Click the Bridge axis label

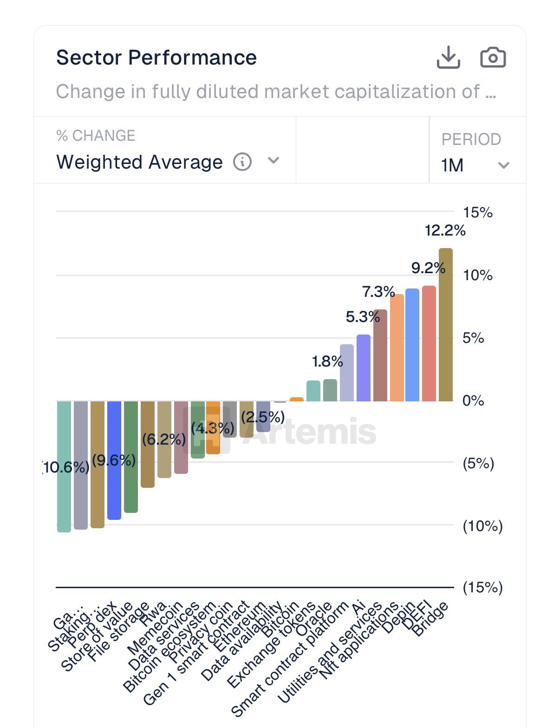click(430, 619)
